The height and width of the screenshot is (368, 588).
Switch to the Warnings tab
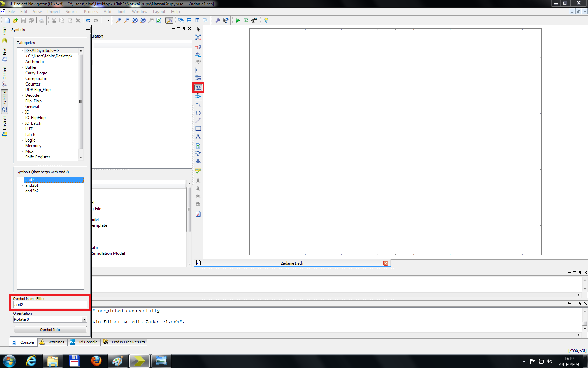(52, 342)
